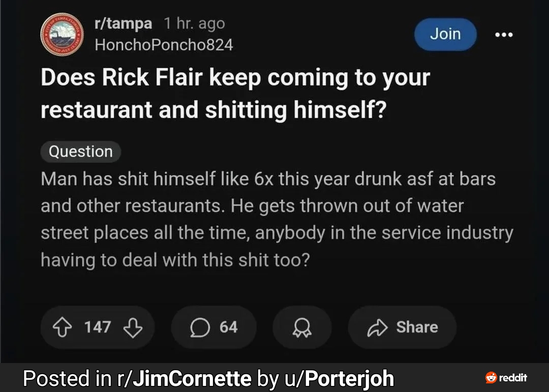Click the post body text
The image size is (549, 392).
point(277,219)
